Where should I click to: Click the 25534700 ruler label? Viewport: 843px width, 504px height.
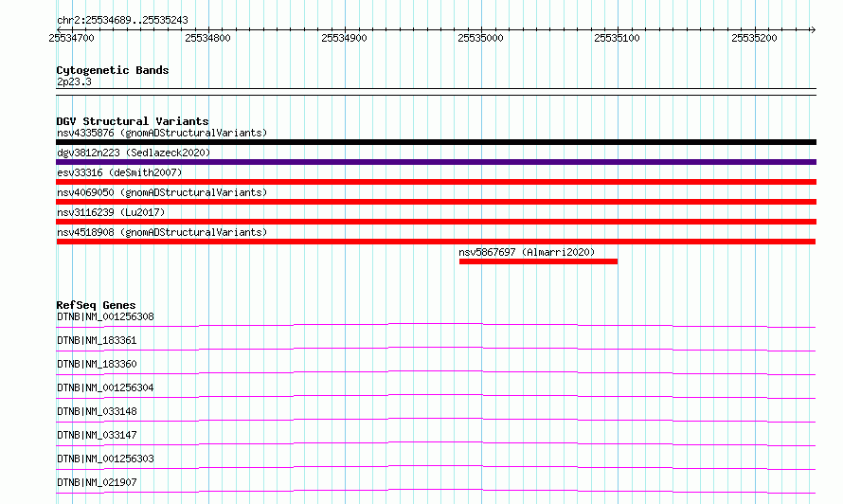click(71, 38)
